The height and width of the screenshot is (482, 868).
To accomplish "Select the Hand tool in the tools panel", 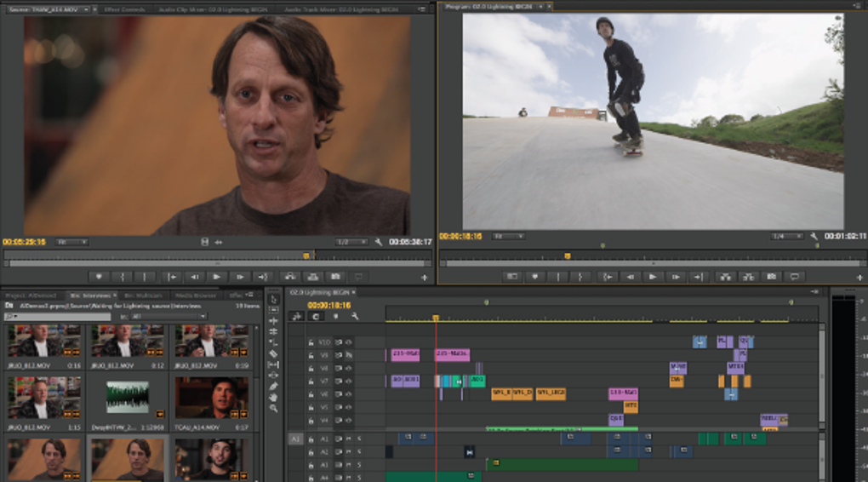I will (273, 397).
